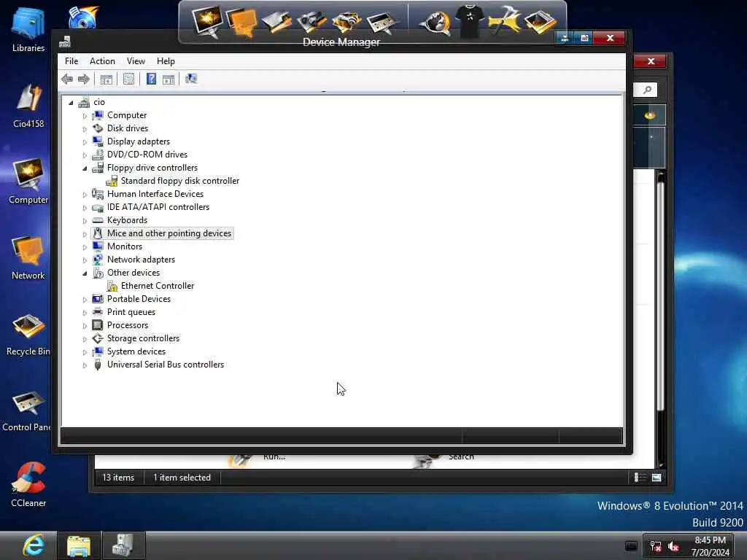This screenshot has width=747, height=560.
Task: Select the Print queues category
Action: pos(131,312)
